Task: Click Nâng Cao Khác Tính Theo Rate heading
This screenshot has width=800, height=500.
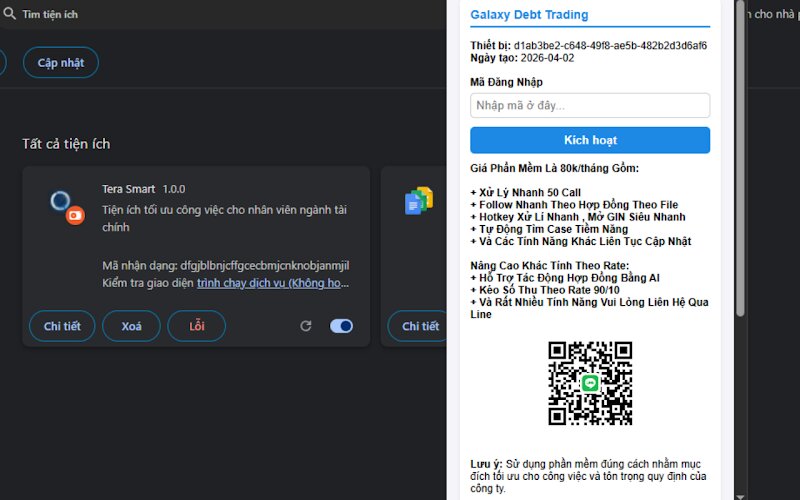Action: pyautogui.click(x=549, y=266)
